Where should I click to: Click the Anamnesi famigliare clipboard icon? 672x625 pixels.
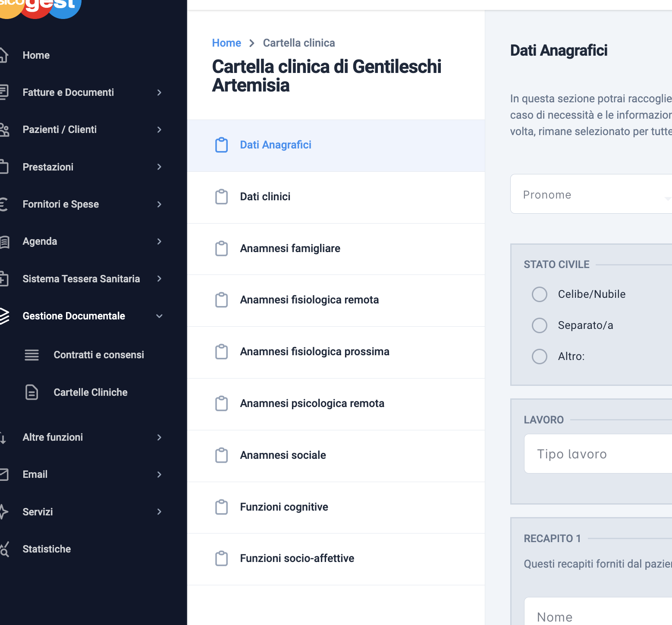[x=221, y=249]
